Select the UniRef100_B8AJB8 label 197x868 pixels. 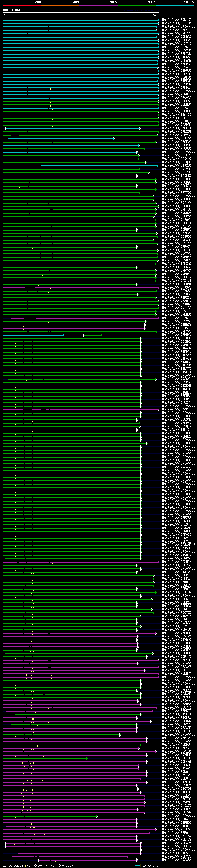177,758
